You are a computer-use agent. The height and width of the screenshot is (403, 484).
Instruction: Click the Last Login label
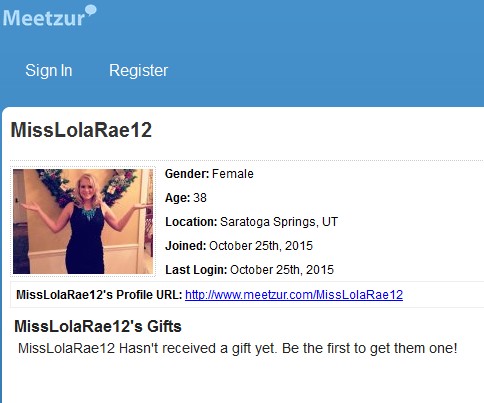196,270
